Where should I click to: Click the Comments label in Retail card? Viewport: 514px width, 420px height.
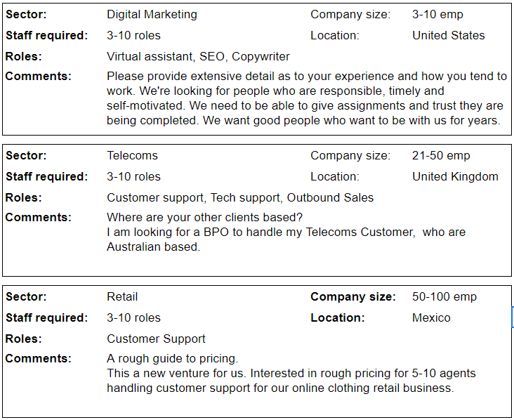(x=39, y=358)
